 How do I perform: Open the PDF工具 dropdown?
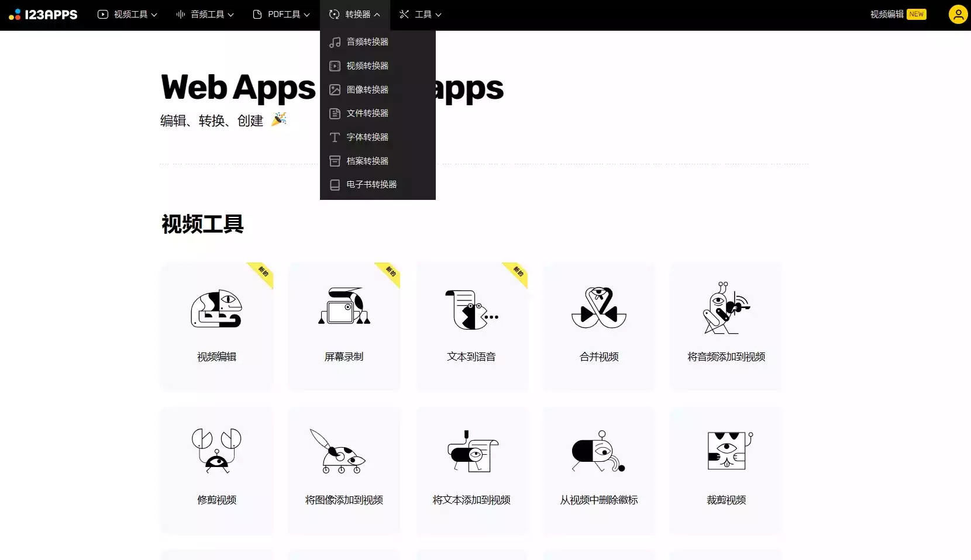[281, 15]
